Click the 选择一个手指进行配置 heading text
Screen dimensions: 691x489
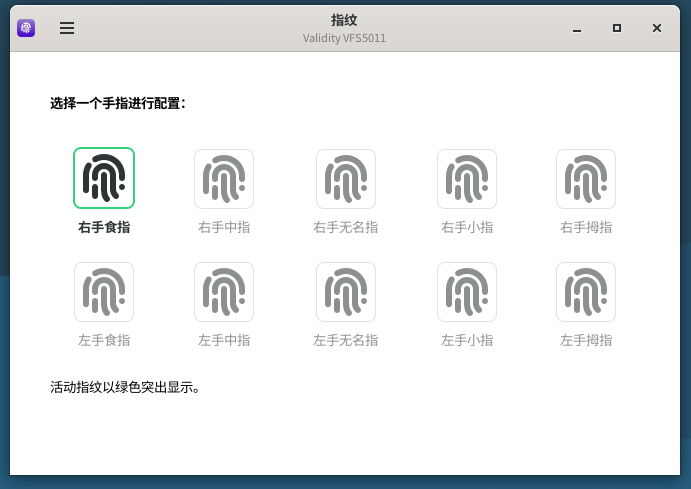click(118, 103)
